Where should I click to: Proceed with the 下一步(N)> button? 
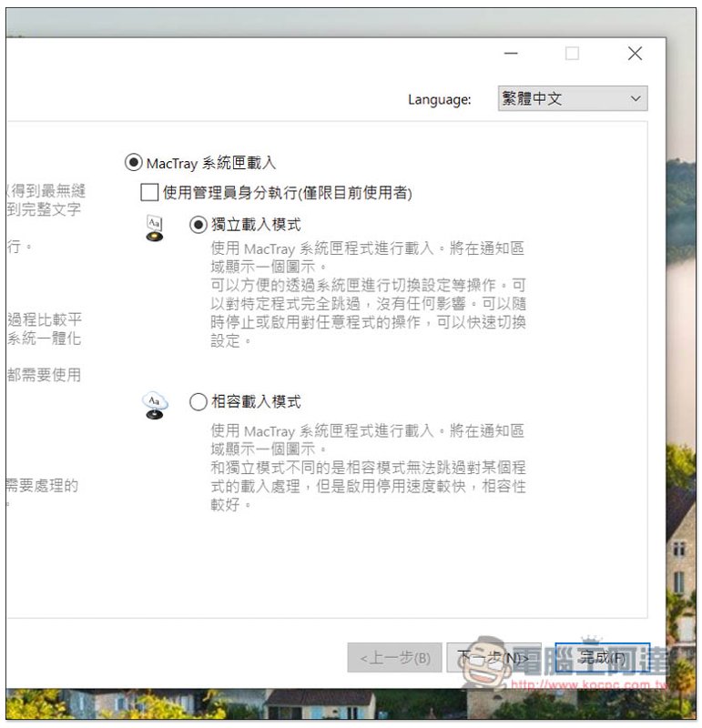pyautogui.click(x=493, y=658)
